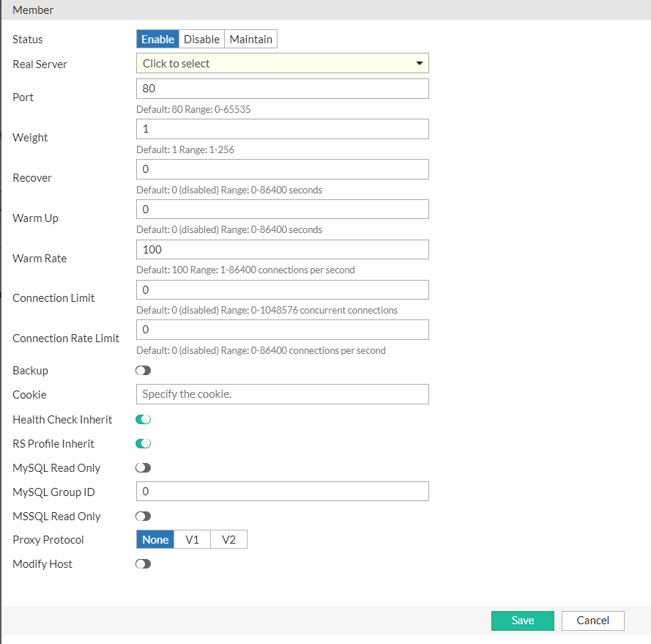Image resolution: width=651 pixels, height=644 pixels.
Task: Click 'Default: 1 Range: 1-256' hint text
Action: tap(185, 149)
